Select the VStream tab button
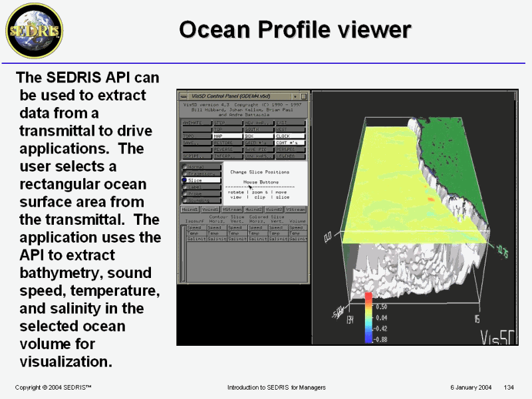Viewport: 532px width, 399px height. pyautogui.click(x=295, y=209)
